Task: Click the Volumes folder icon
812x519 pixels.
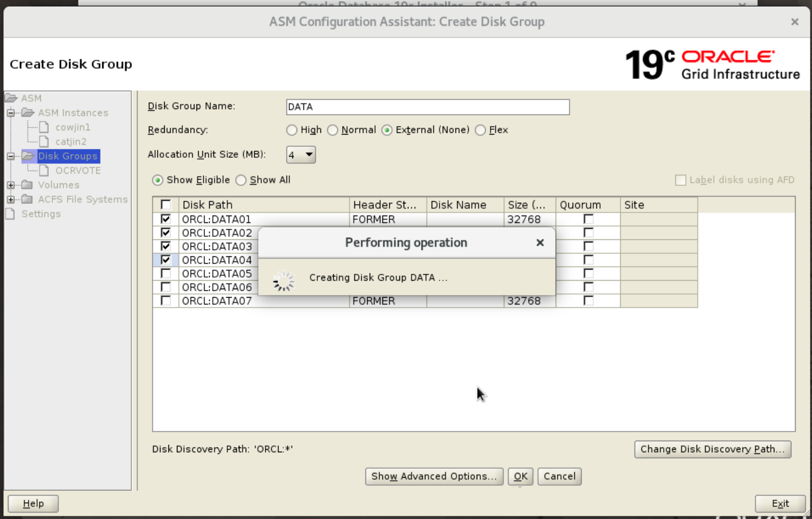Action: click(x=27, y=185)
